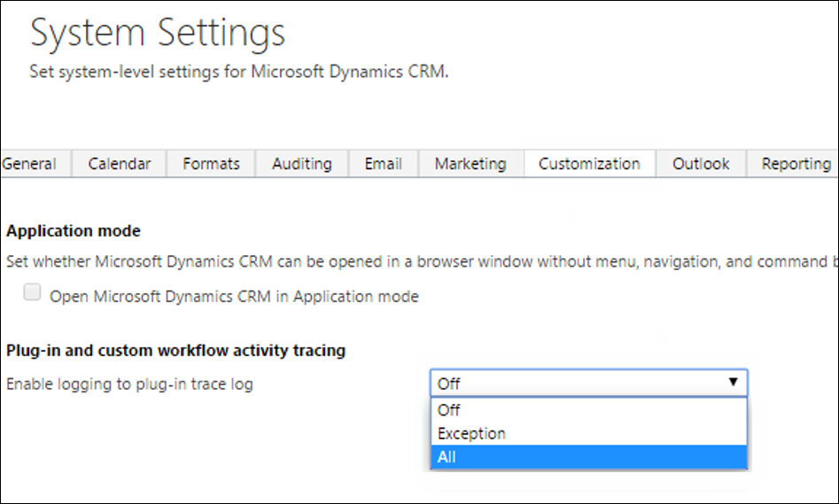Select the Reporting tab
This screenshot has width=839, height=504.
pos(795,164)
